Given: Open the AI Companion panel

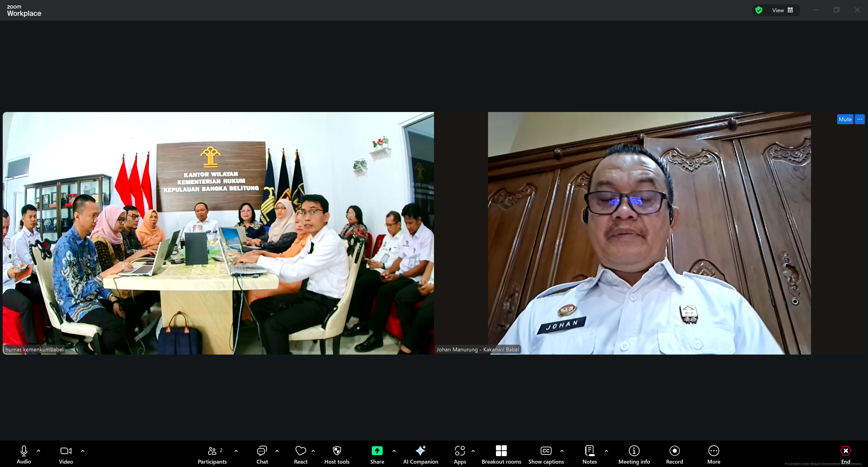Looking at the screenshot, I should point(420,454).
